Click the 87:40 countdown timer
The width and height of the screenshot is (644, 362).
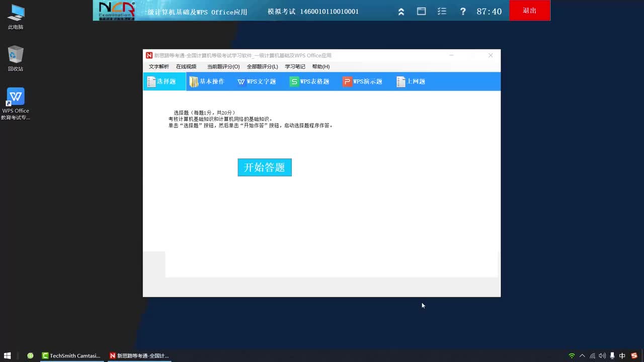489,12
